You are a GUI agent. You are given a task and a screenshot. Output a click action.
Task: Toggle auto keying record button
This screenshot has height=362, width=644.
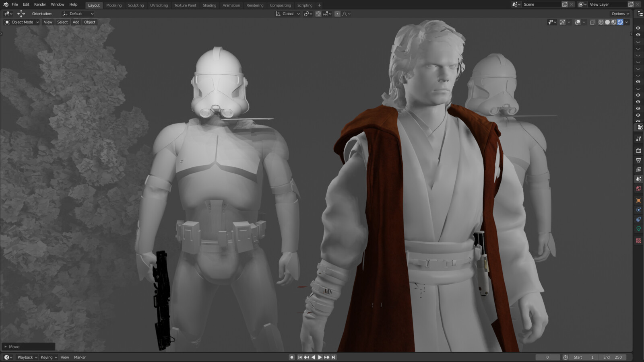(292, 357)
